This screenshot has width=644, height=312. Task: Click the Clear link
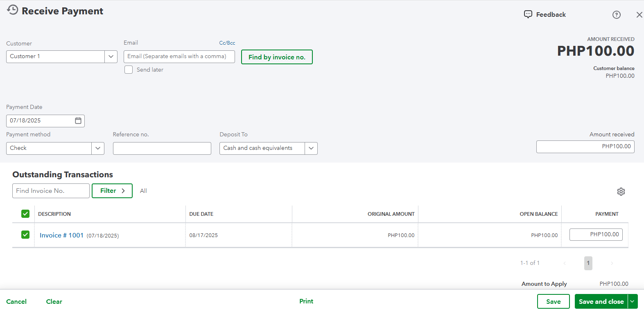(54, 301)
